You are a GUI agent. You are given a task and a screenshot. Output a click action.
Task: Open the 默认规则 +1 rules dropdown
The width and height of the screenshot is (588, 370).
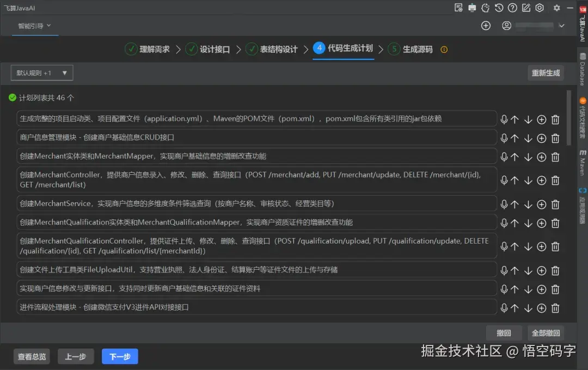point(41,72)
